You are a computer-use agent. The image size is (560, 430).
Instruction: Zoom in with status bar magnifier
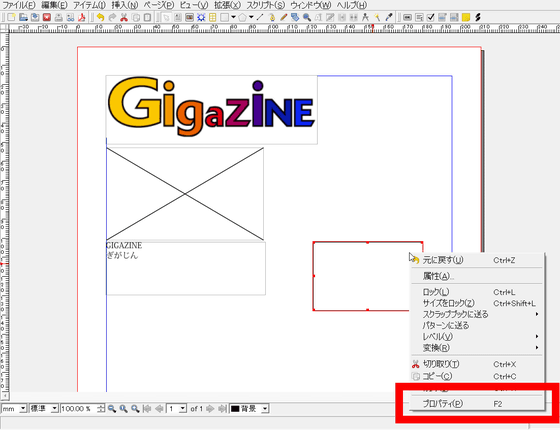[135, 408]
